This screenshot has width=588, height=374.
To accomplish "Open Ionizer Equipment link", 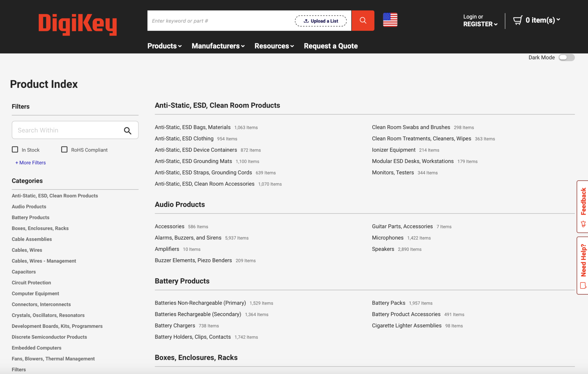I will 394,150.
